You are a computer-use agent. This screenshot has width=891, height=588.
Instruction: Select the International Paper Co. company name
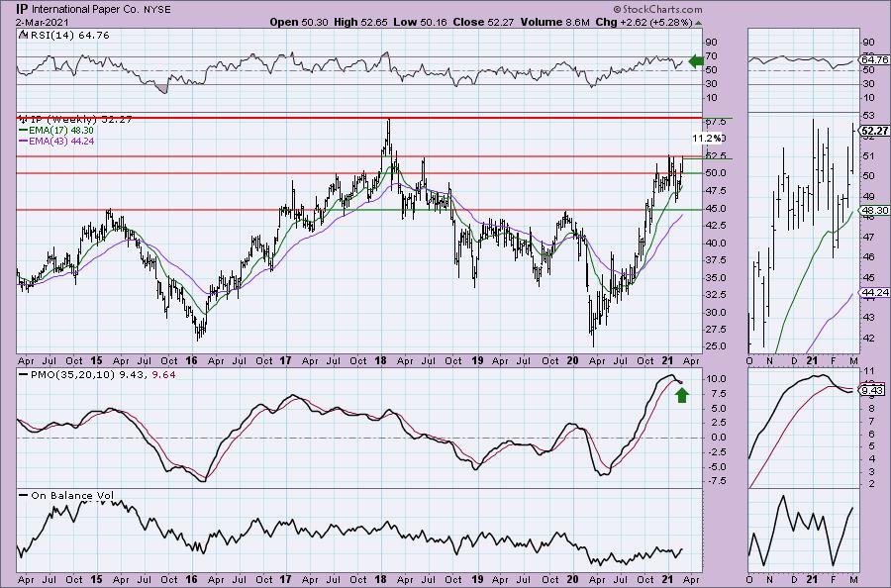click(x=86, y=9)
